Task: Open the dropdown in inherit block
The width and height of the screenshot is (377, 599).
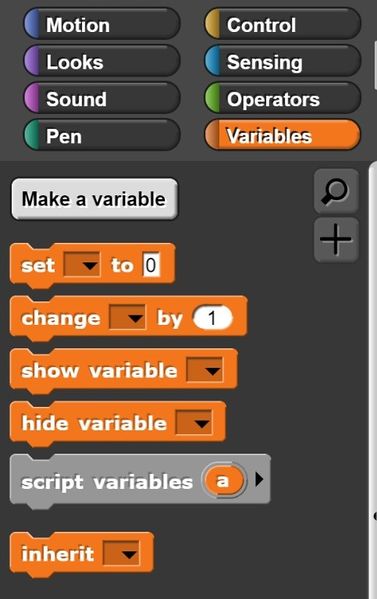Action: [121, 553]
